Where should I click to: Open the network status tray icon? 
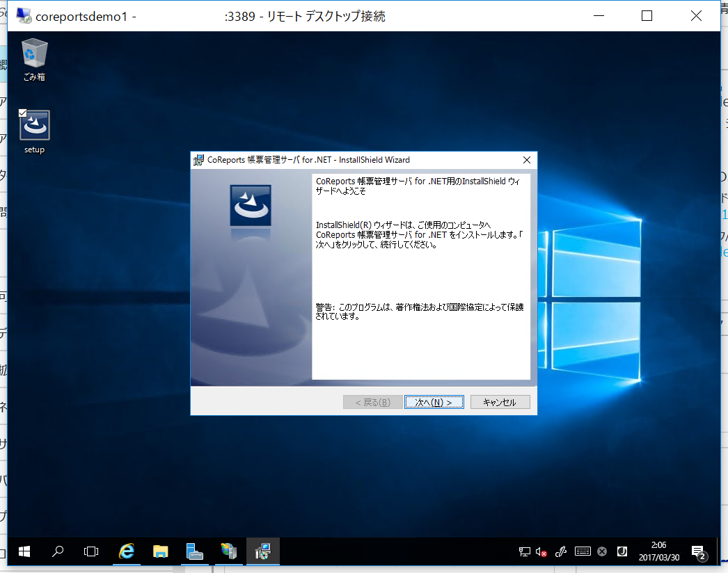click(x=525, y=551)
